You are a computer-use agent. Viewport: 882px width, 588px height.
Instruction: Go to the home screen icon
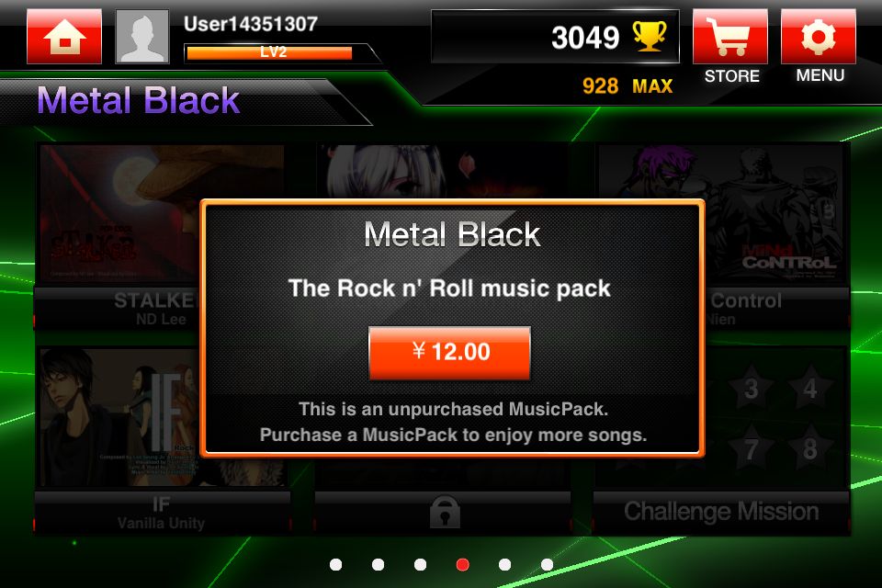pos(64,37)
